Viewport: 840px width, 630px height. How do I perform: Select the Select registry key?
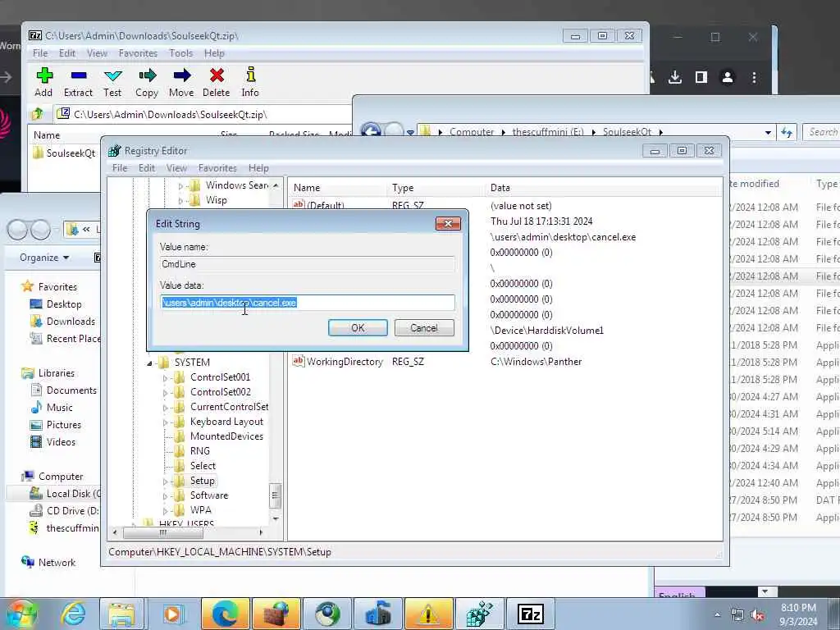pos(203,466)
